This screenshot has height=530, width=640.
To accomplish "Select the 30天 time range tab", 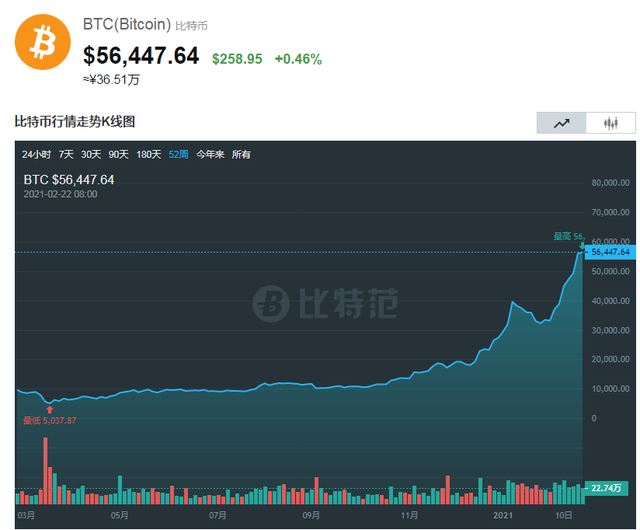I will click(x=91, y=155).
